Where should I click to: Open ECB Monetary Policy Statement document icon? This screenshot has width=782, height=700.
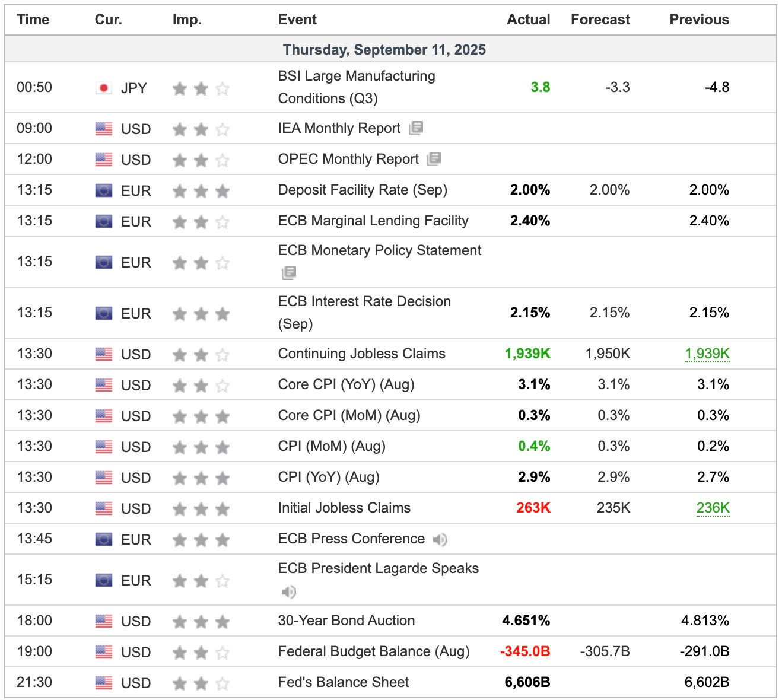(289, 272)
